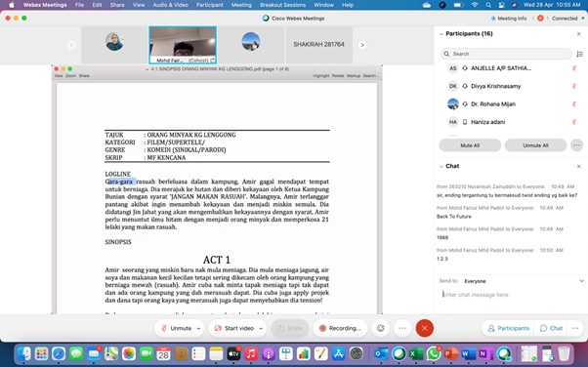Turn on camera with Start video

coord(234,328)
